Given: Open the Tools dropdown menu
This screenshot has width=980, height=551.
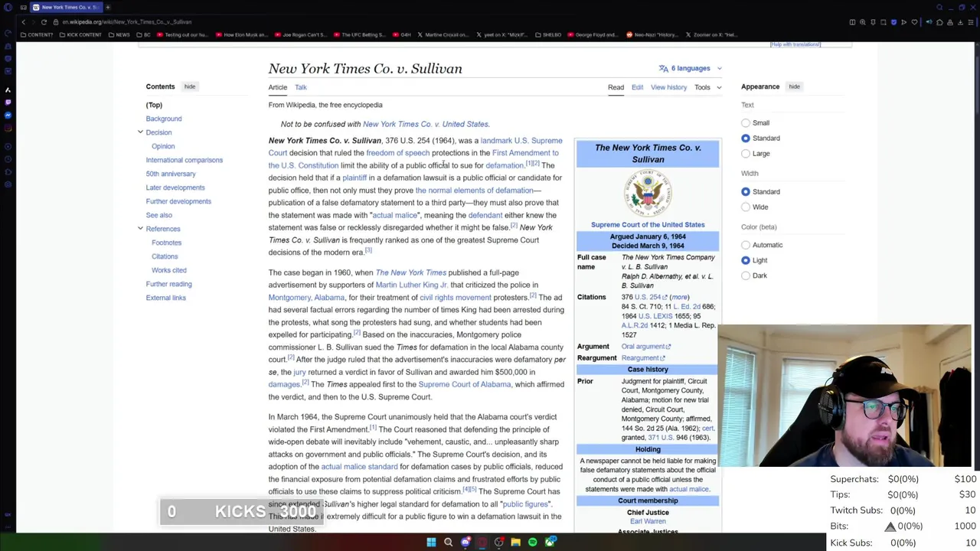Looking at the screenshot, I should pyautogui.click(x=707, y=87).
